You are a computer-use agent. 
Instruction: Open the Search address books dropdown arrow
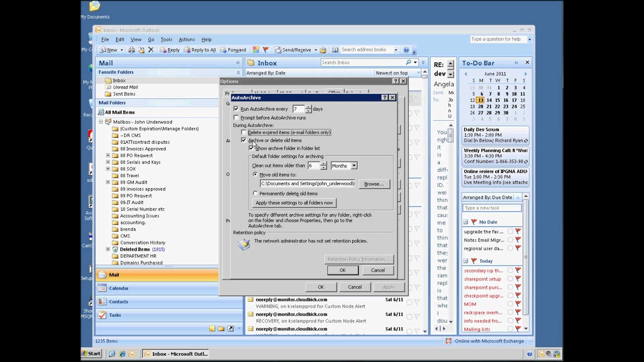(395, 50)
